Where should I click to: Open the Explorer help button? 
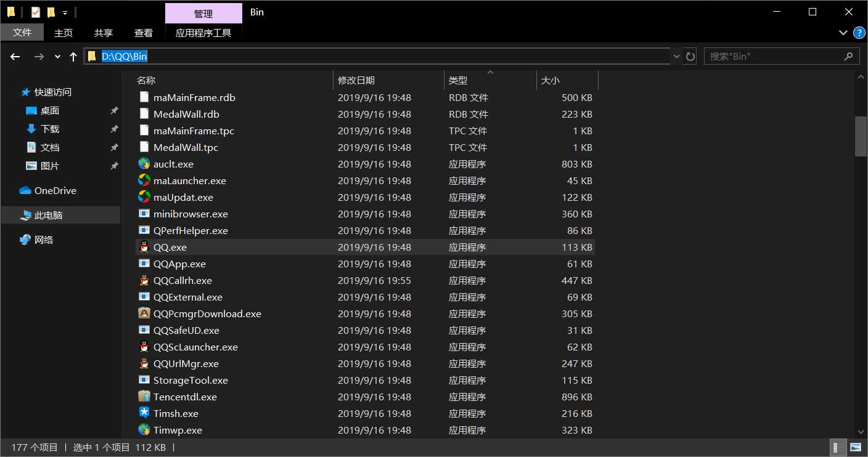tap(859, 33)
